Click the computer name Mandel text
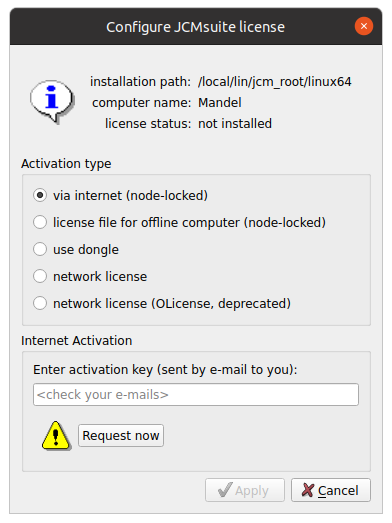The image size is (392, 523). (220, 103)
